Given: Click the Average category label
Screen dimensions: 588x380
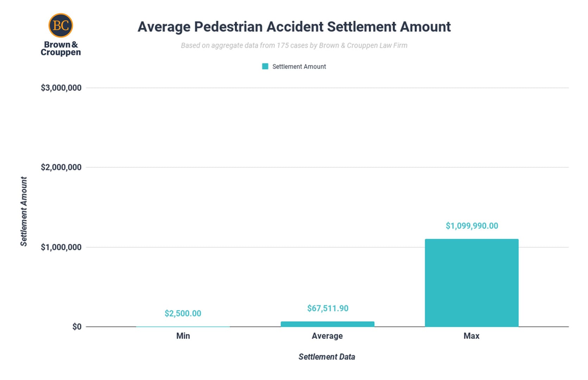Looking at the screenshot, I should point(327,336).
